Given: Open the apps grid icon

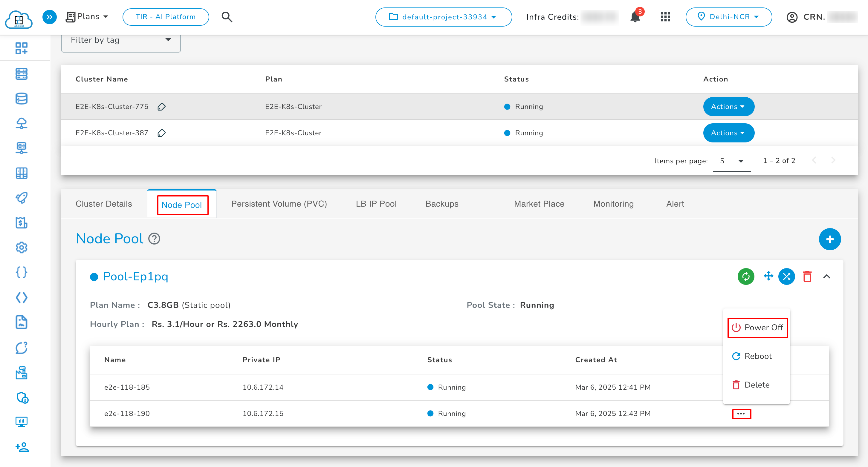Looking at the screenshot, I should (x=665, y=17).
